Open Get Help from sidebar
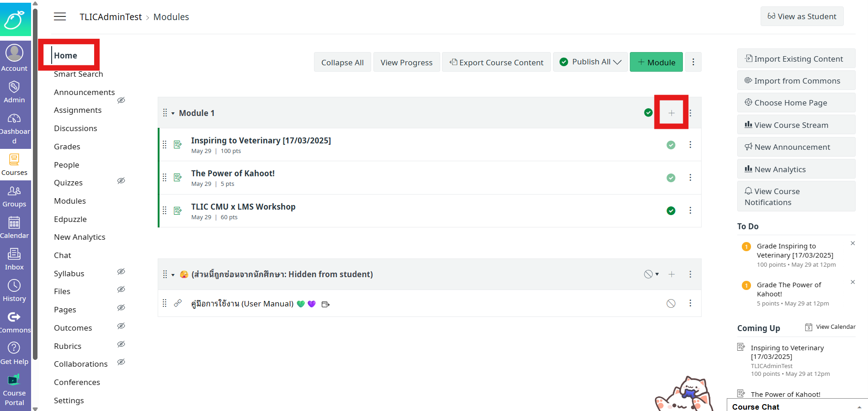Image resolution: width=868 pixels, height=411 pixels. tap(14, 353)
